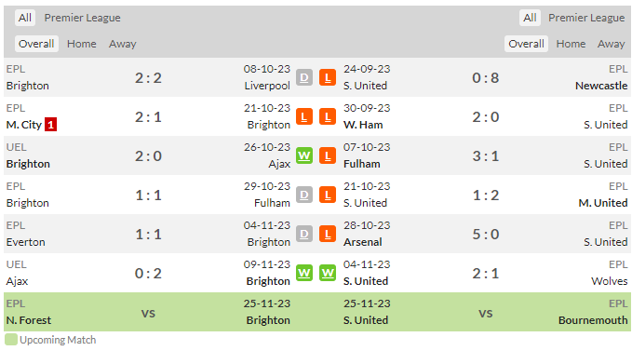Select the left Premier League filter tab
The image size is (632, 364).
tap(82, 18)
